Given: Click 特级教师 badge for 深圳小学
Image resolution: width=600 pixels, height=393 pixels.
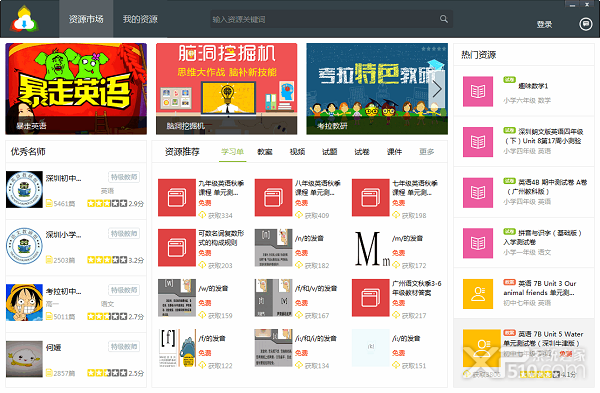Looking at the screenshot, I should click(124, 233).
